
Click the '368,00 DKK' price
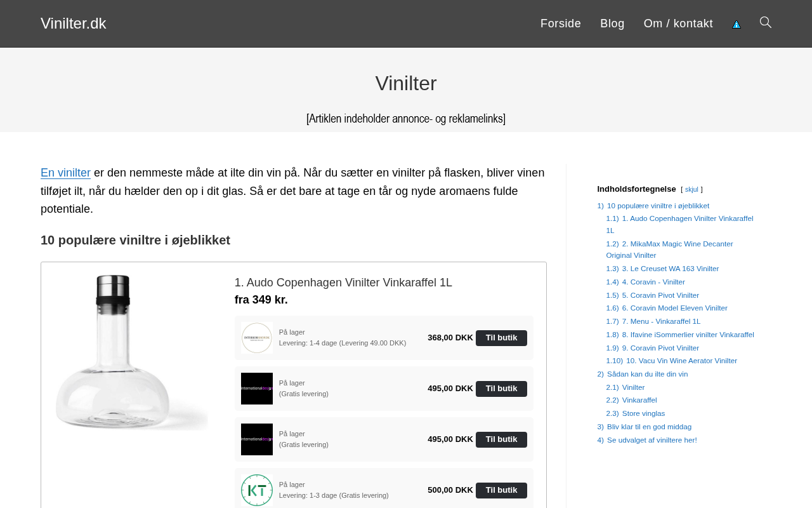(450, 338)
